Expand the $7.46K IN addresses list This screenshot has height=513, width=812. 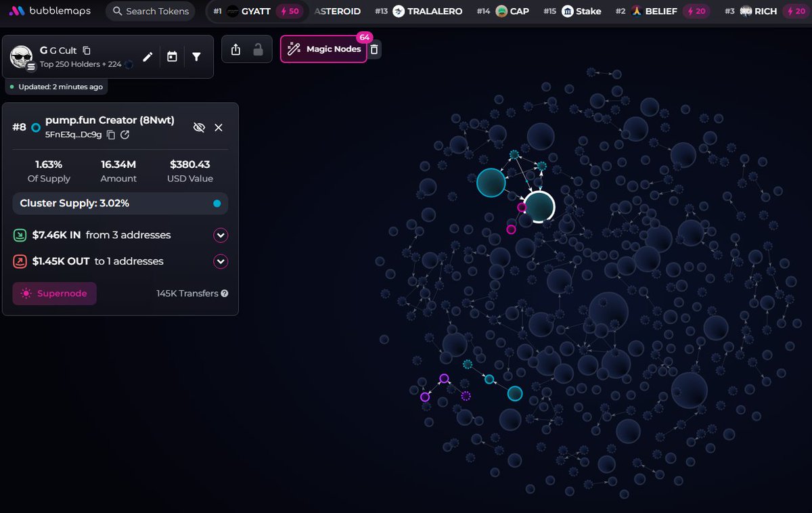pyautogui.click(x=221, y=236)
